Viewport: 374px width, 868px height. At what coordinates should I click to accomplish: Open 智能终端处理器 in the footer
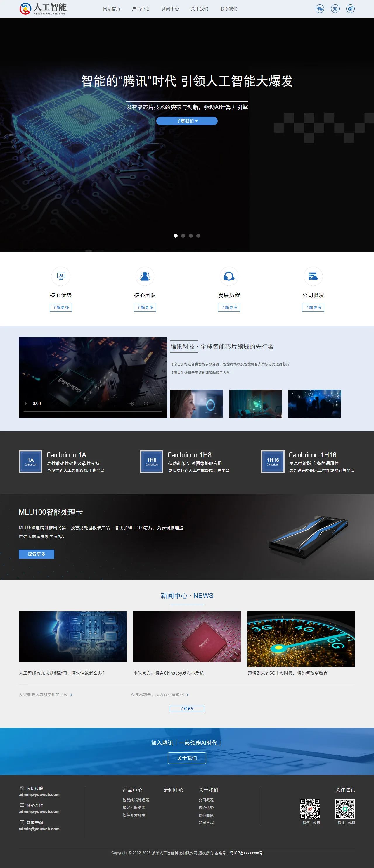pyautogui.click(x=136, y=800)
